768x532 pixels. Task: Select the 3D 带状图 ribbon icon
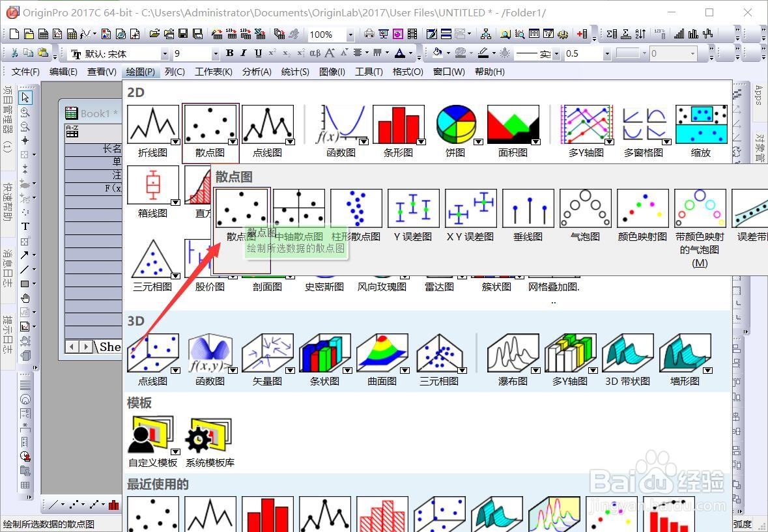(628, 354)
